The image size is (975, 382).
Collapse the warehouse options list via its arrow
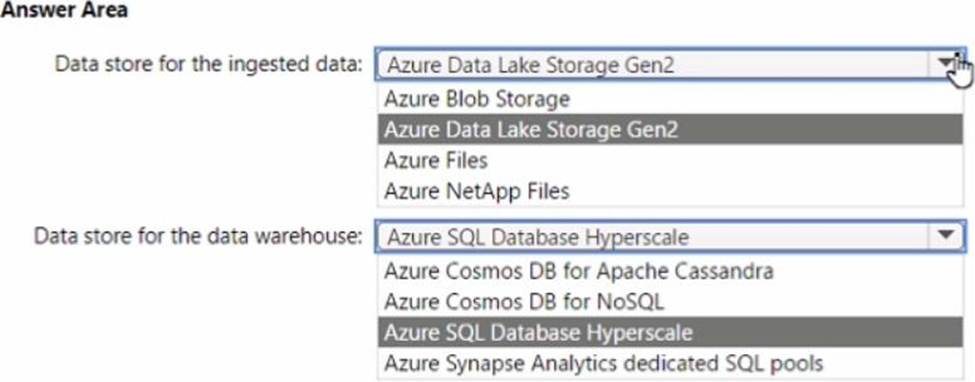pyautogui.click(x=945, y=236)
